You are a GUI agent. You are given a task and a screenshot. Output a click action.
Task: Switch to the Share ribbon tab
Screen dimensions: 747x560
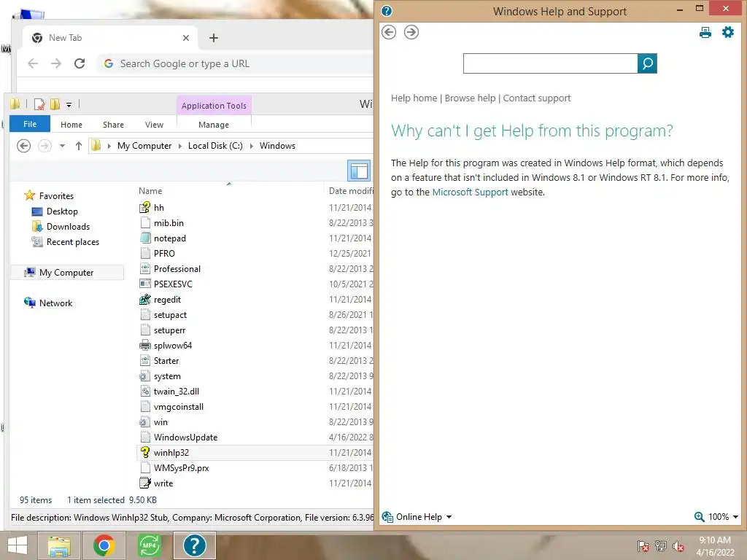point(113,125)
